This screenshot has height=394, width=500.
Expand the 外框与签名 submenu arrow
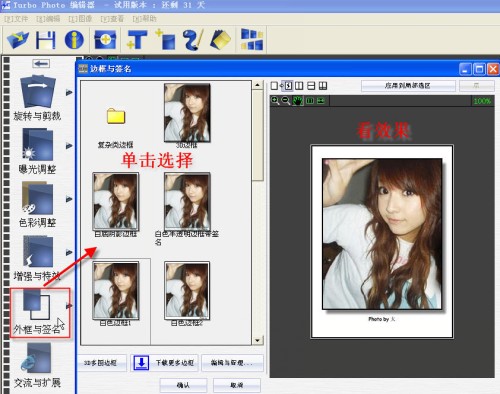pos(69,306)
